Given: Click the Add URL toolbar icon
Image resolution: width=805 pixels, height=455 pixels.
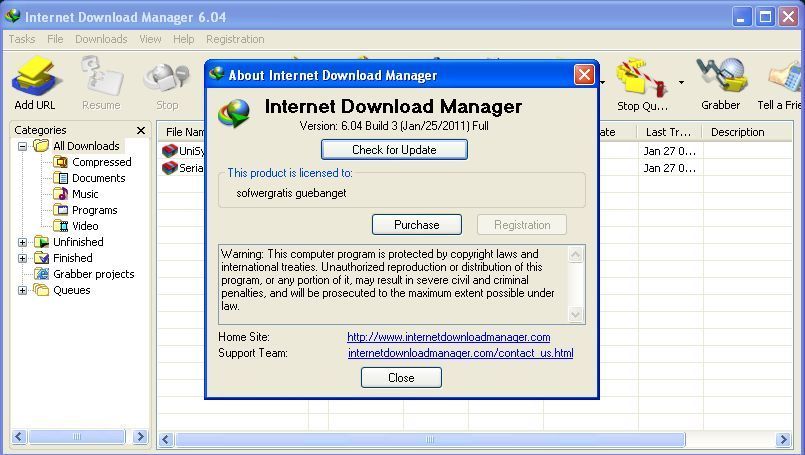Looking at the screenshot, I should pyautogui.click(x=35, y=76).
